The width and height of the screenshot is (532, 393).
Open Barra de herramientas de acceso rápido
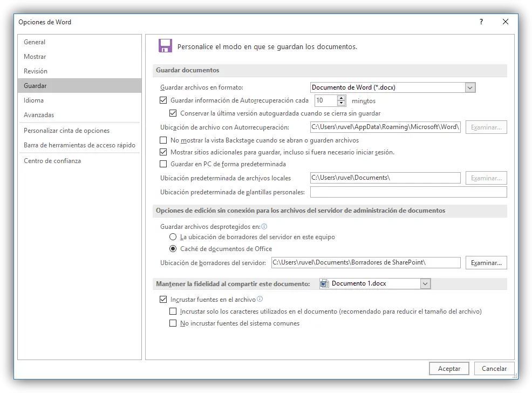[79, 145]
